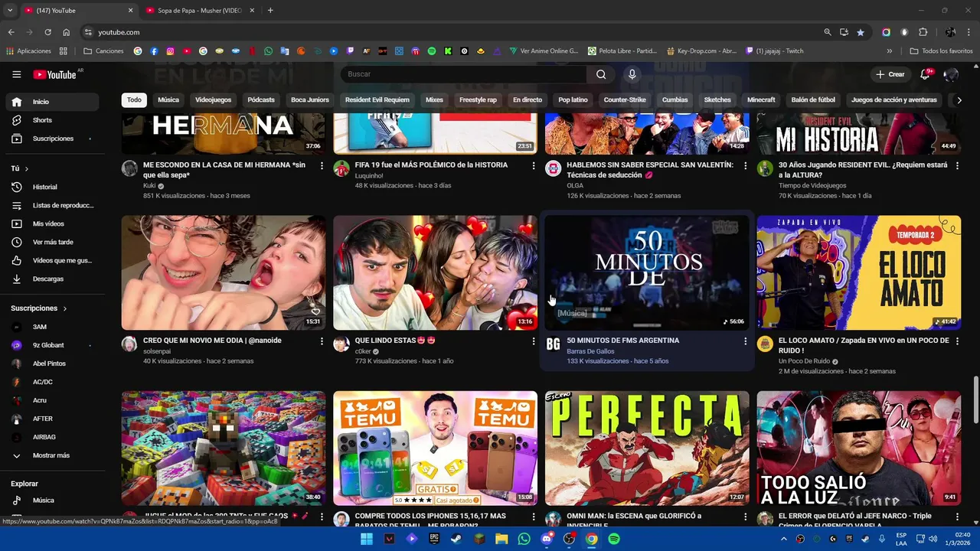
Task: Click the address bar URL
Action: (x=119, y=32)
